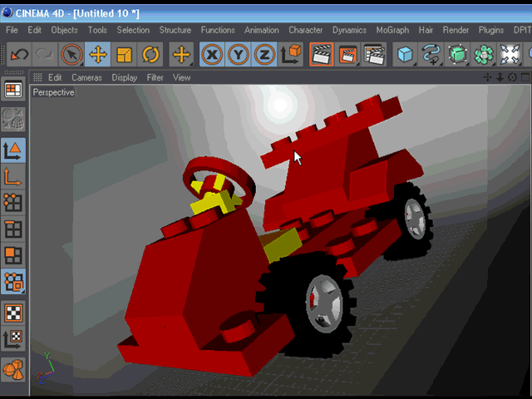Toggle the Z axis lock
Image resolution: width=532 pixels, height=399 pixels.
(x=264, y=54)
